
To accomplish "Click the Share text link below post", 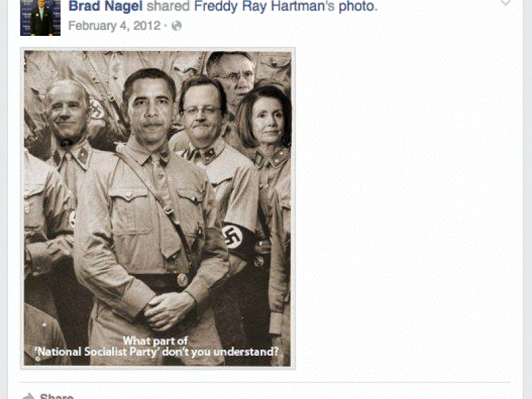I will click(x=57, y=396).
